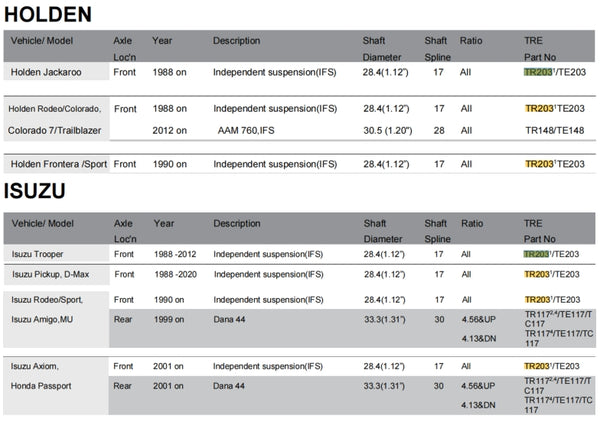This screenshot has width=600, height=422.
Task: Click yellow-highlighted TR203 in Holden Frontera row
Action: [x=538, y=163]
